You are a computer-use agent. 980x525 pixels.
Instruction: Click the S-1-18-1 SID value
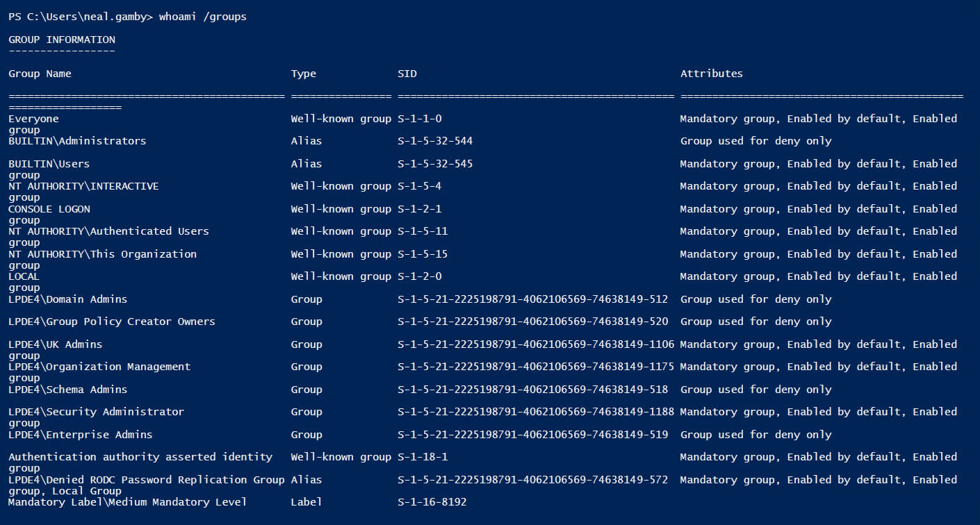pyautogui.click(x=423, y=457)
